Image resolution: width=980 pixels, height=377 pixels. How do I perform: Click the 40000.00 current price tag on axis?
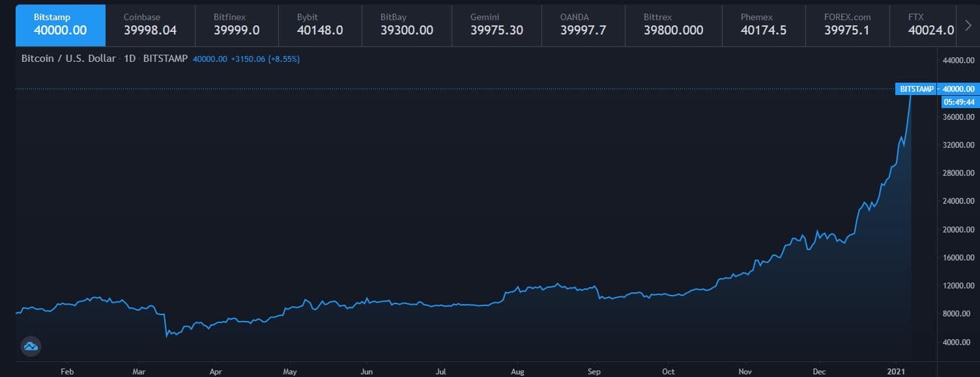click(x=958, y=89)
